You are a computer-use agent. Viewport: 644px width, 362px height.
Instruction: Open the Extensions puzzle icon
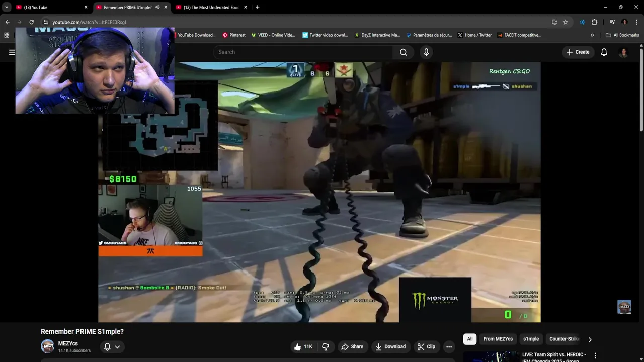(x=594, y=22)
